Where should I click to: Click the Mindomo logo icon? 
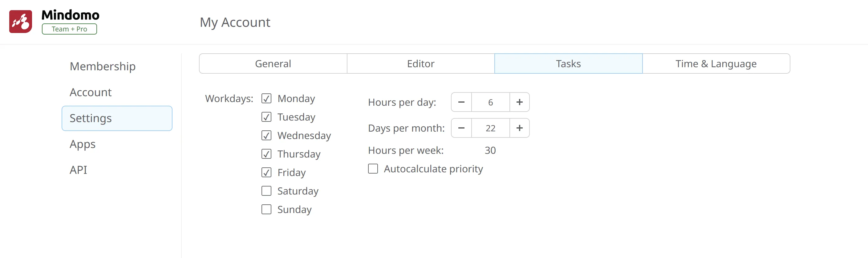(21, 22)
